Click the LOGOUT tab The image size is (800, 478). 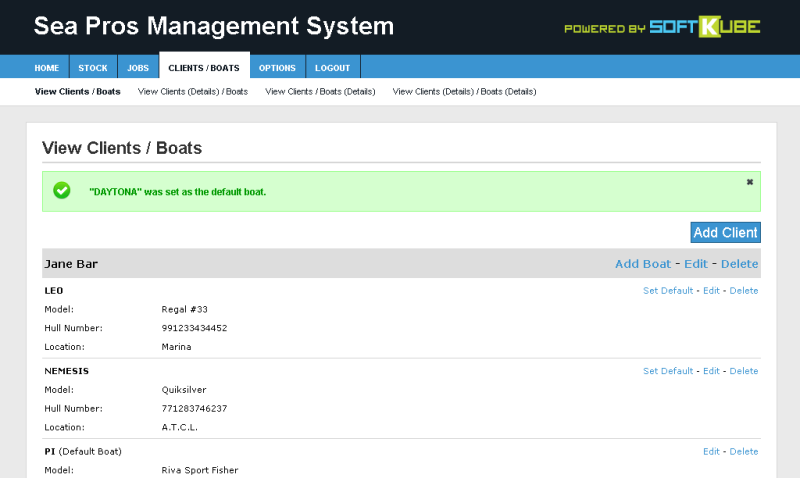pyautogui.click(x=332, y=67)
